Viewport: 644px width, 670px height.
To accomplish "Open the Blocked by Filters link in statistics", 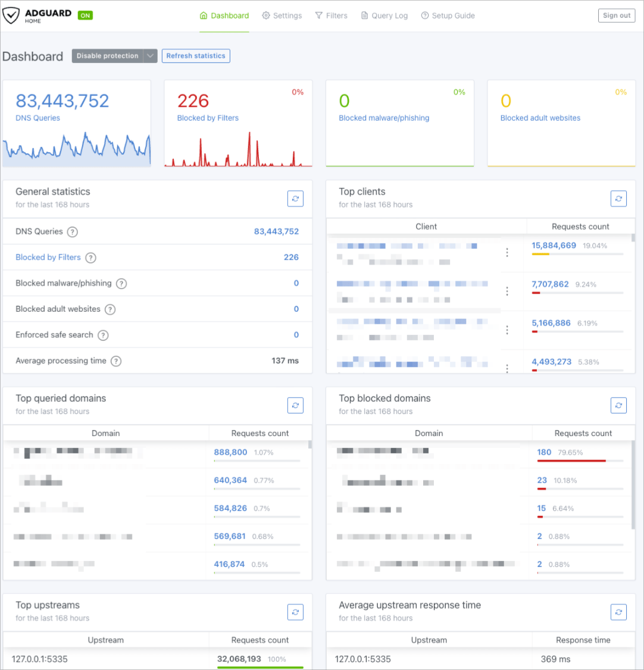I will pyautogui.click(x=48, y=258).
